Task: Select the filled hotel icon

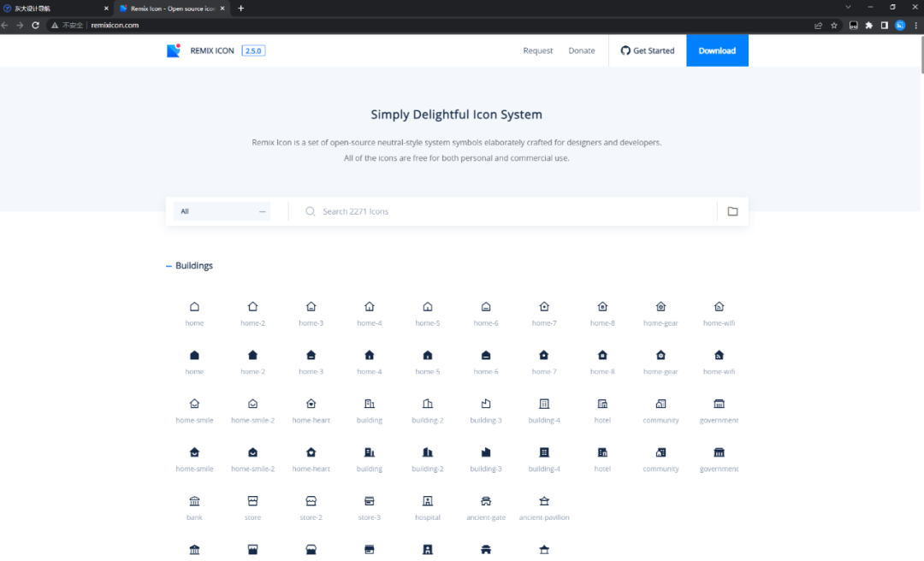Action: (x=602, y=452)
